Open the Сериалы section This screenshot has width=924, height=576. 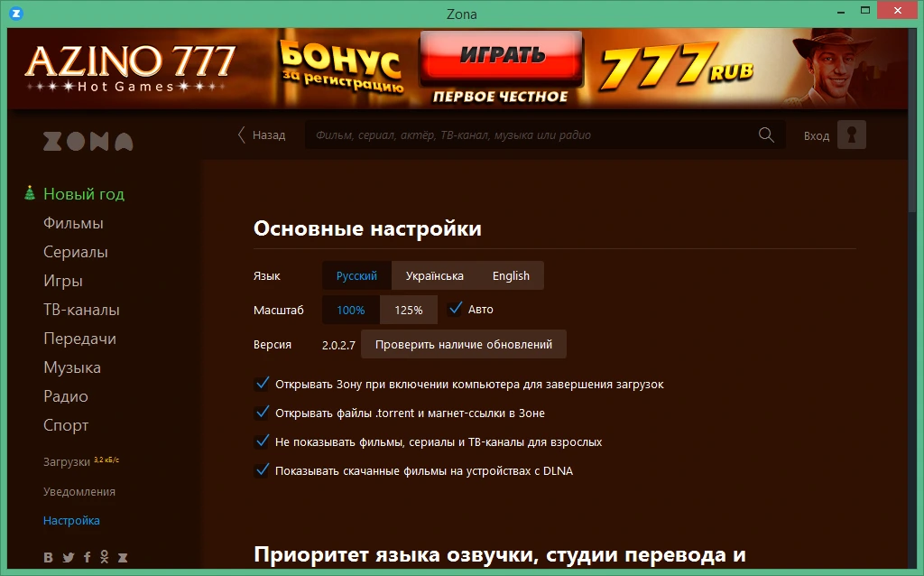pos(76,252)
